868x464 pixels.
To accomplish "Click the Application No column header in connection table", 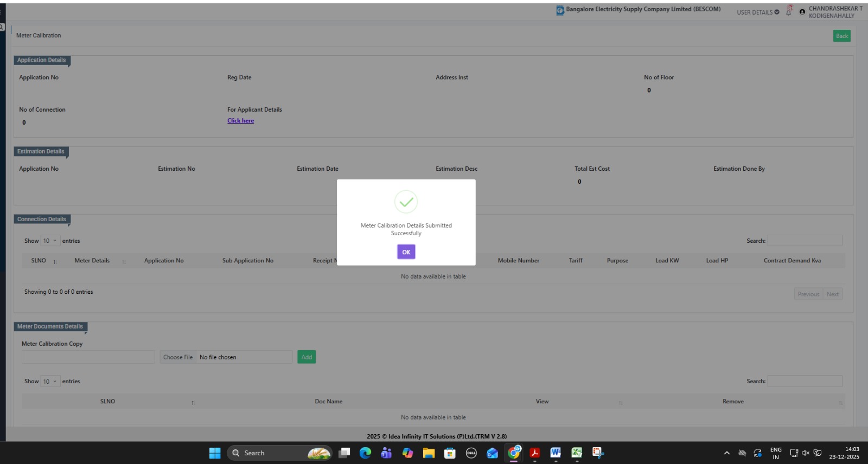I will point(164,261).
